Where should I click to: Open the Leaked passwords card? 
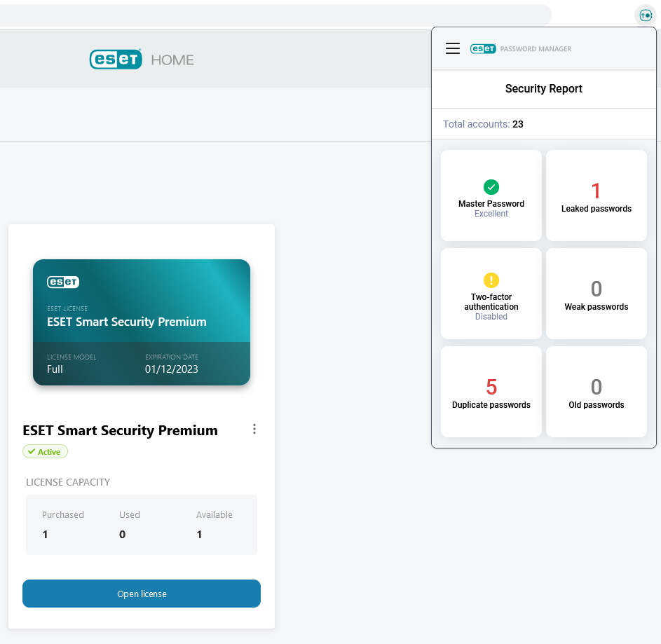[596, 196]
